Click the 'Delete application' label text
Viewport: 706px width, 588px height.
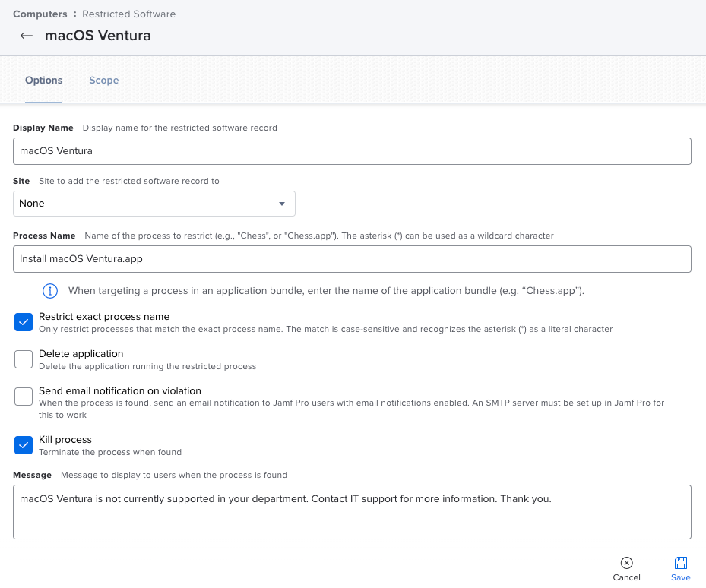[x=81, y=354]
